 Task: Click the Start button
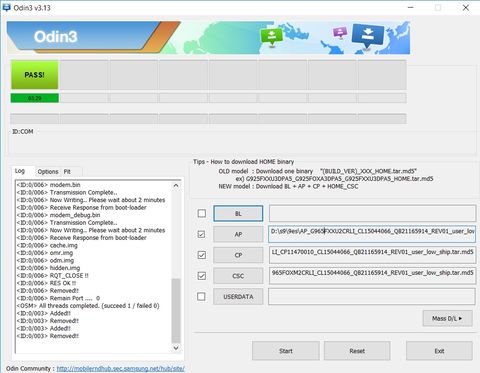[286, 351]
